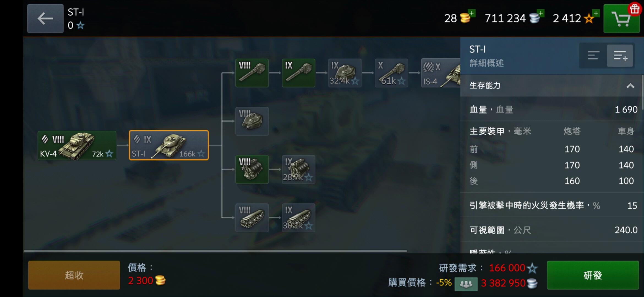Open the shop cart icon
This screenshot has width=644, height=297.
pos(621,19)
